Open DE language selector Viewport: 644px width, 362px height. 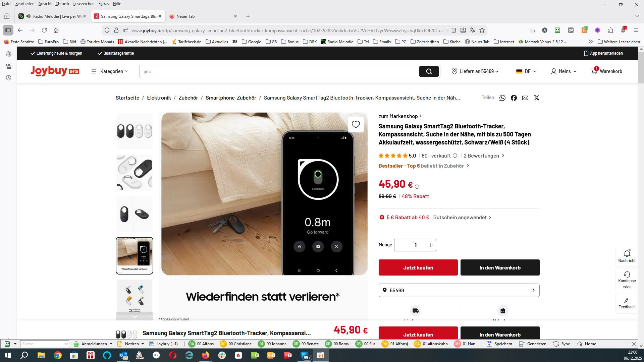526,71
